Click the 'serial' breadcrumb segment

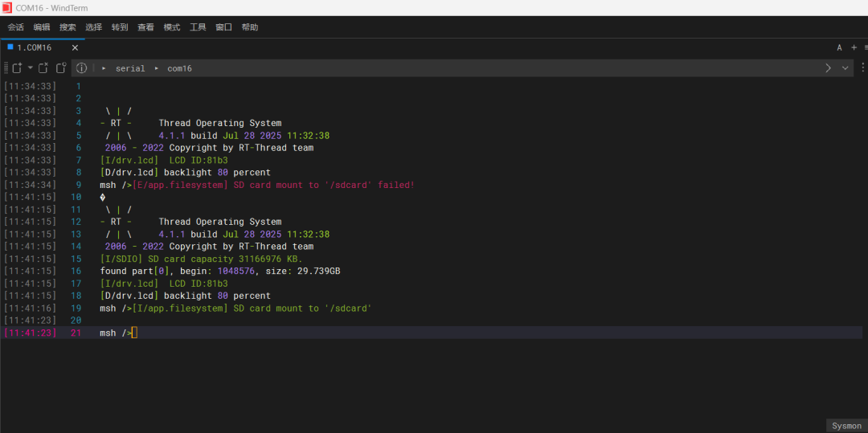point(130,68)
